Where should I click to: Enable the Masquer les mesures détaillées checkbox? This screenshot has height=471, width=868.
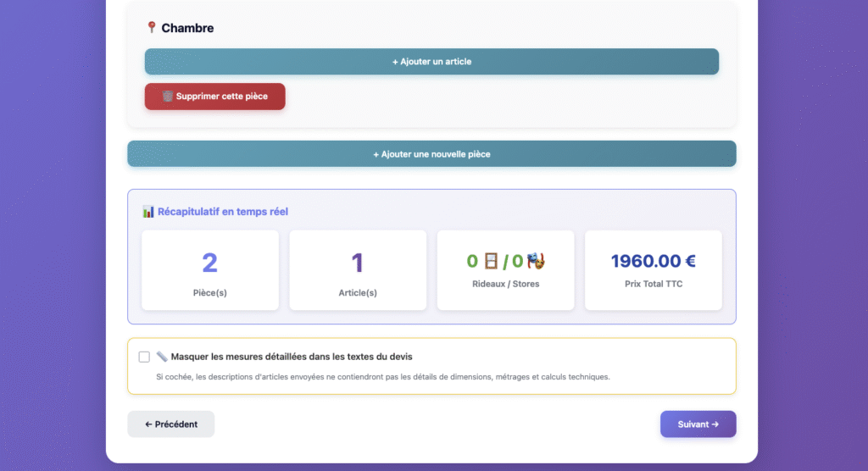pyautogui.click(x=144, y=357)
